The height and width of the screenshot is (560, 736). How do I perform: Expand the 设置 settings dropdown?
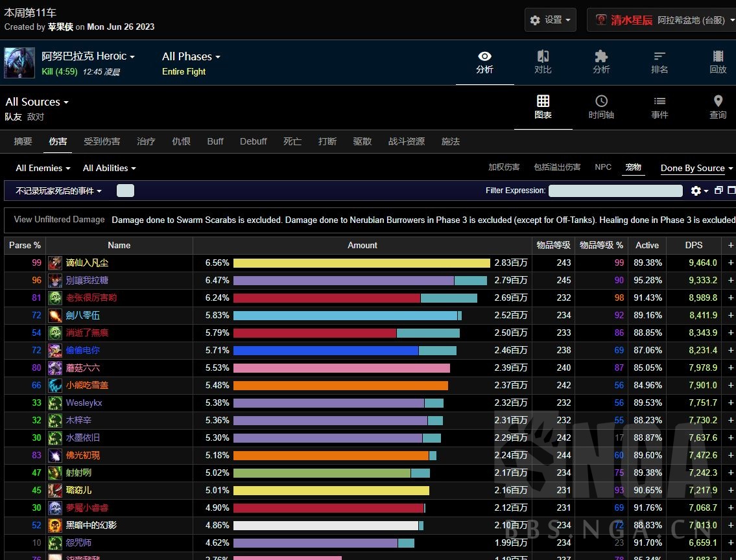(x=551, y=20)
